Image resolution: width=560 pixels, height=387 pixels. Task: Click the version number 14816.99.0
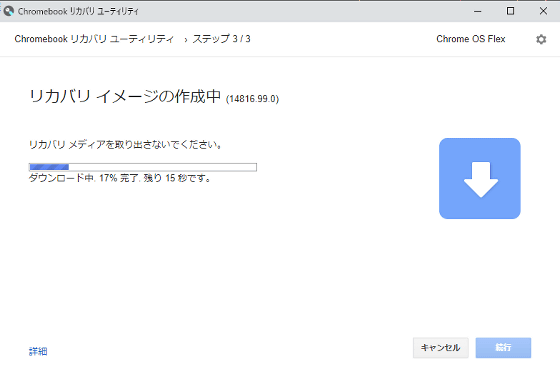pyautogui.click(x=252, y=99)
